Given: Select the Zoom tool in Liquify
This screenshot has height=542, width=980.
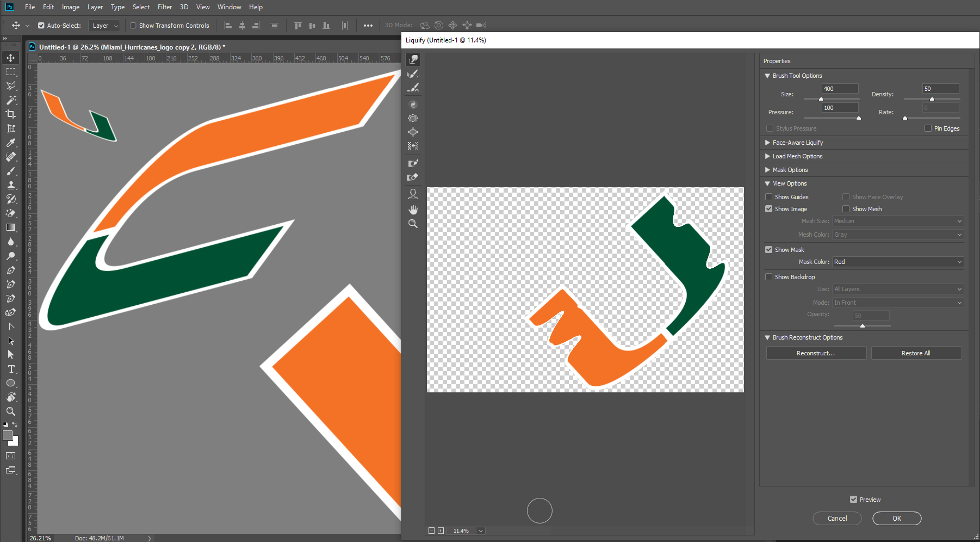Looking at the screenshot, I should pyautogui.click(x=413, y=224).
